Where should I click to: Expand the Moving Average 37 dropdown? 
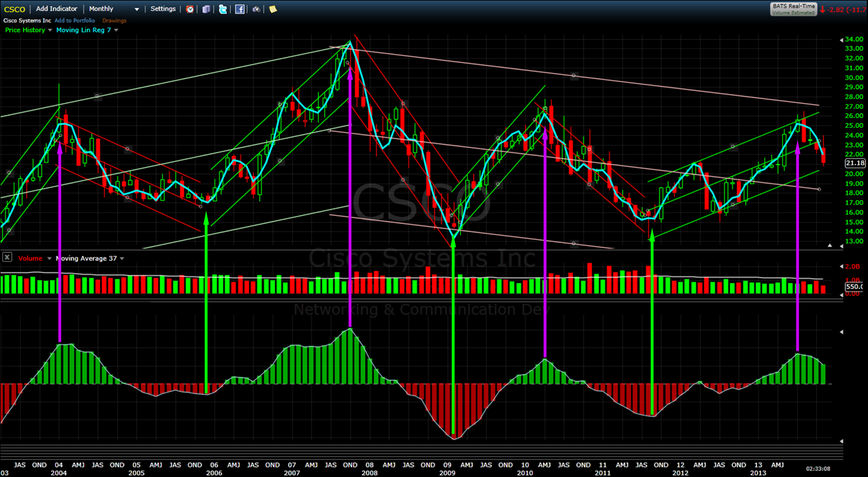click(122, 258)
